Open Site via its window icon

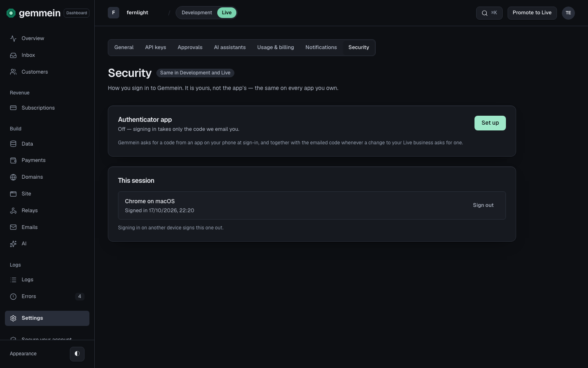[x=13, y=194]
